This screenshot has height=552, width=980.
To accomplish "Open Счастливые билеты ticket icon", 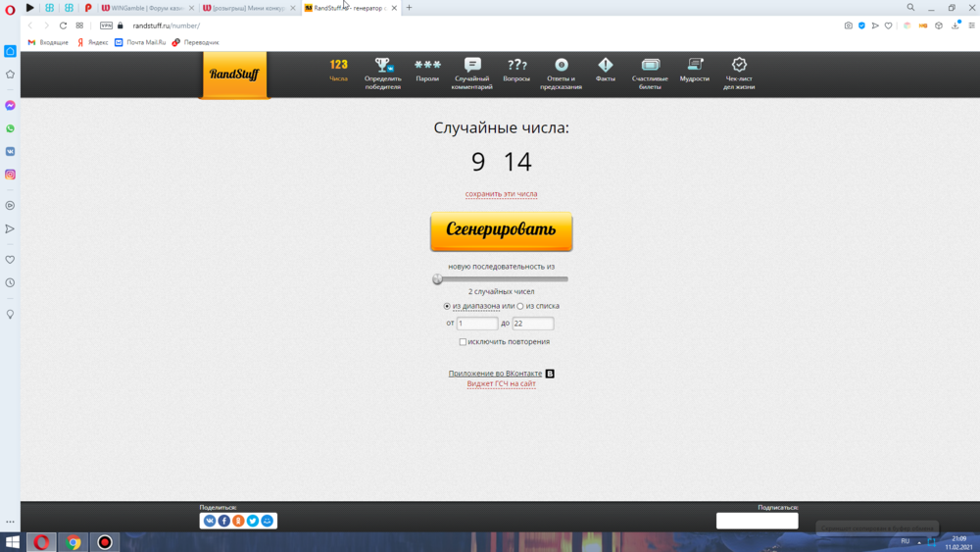I will pos(650,66).
